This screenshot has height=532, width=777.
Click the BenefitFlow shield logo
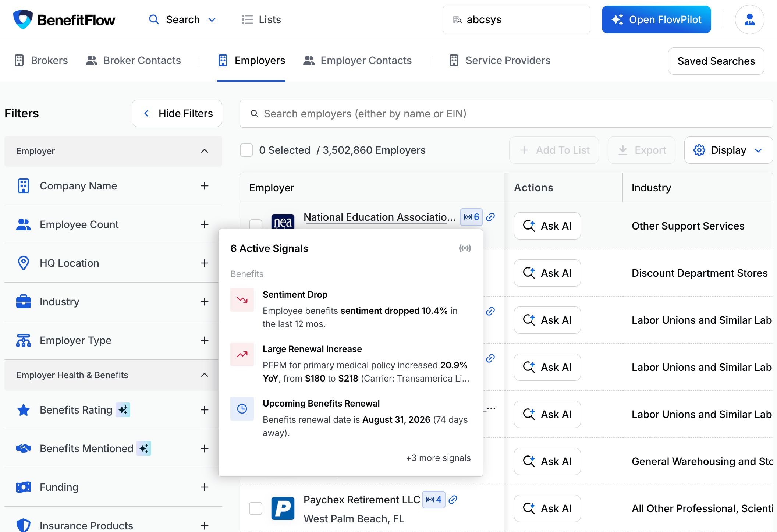click(x=23, y=19)
